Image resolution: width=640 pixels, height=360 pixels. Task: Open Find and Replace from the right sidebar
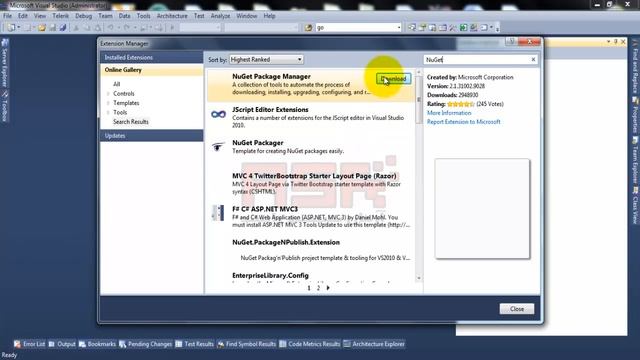click(x=635, y=66)
